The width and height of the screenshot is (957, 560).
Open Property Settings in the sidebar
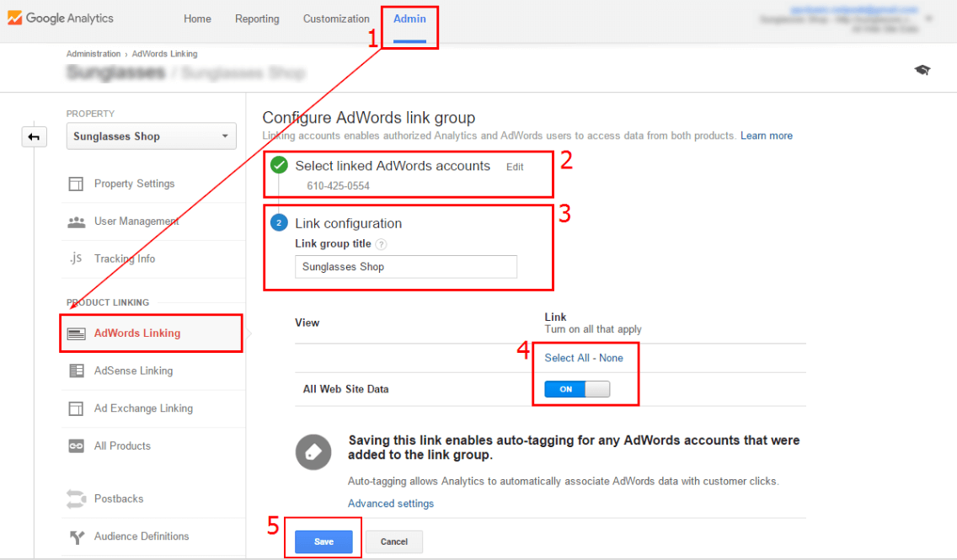(134, 184)
